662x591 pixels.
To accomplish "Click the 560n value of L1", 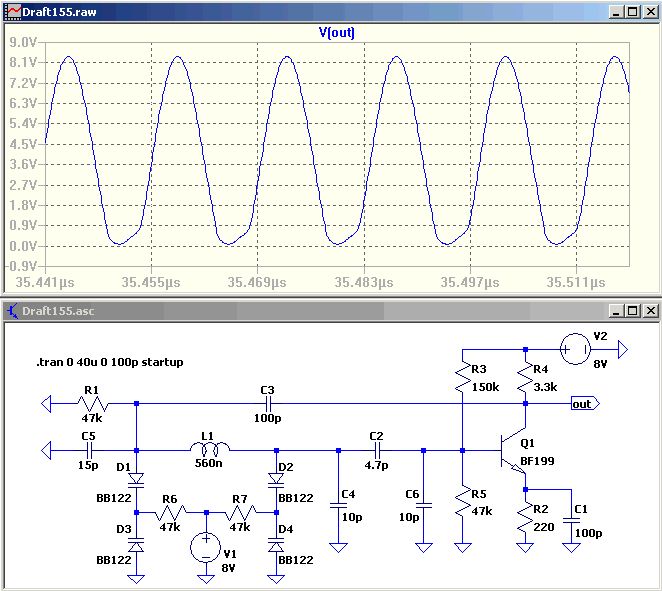I will (209, 464).
